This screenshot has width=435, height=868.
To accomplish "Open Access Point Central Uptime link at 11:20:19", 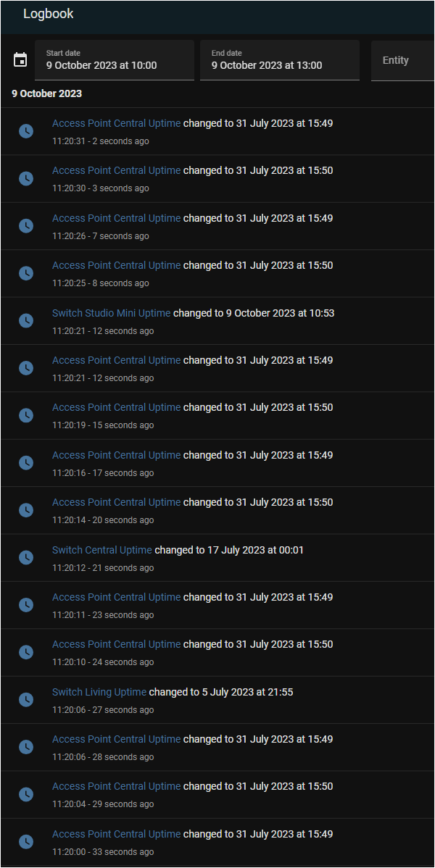I will (x=117, y=407).
